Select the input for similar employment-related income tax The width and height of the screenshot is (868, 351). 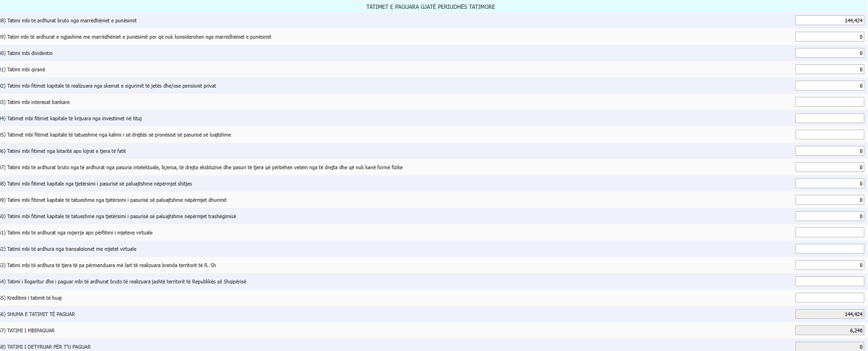click(x=829, y=37)
